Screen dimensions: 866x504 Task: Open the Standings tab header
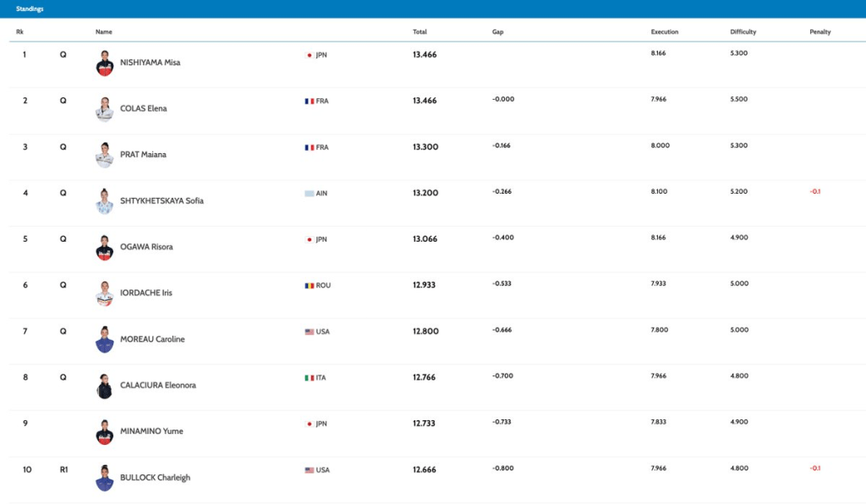tap(30, 8)
